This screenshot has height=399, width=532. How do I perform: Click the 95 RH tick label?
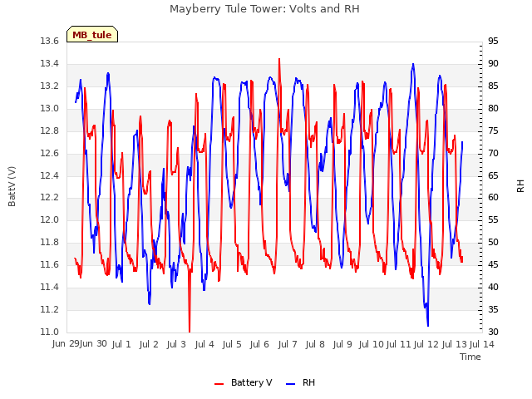pyautogui.click(x=493, y=41)
